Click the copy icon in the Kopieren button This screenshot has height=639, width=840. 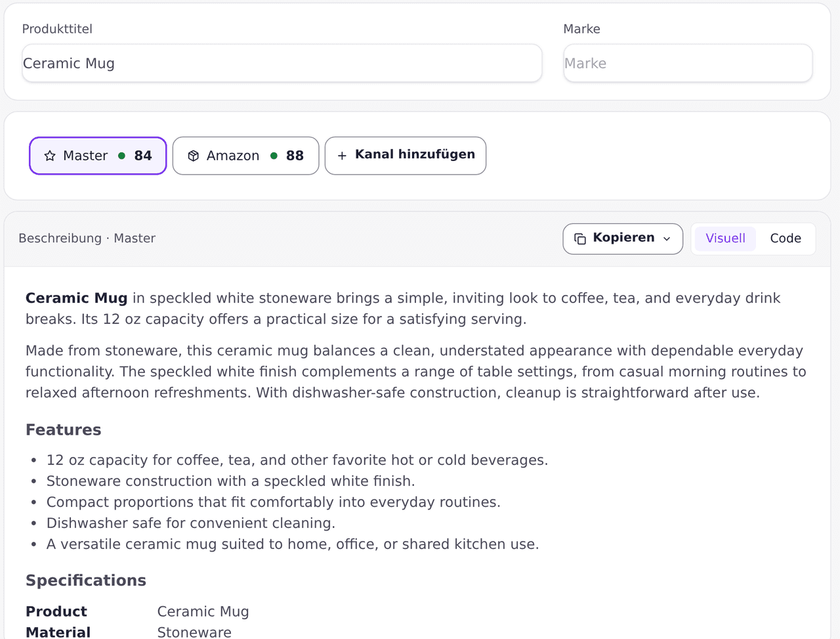580,238
